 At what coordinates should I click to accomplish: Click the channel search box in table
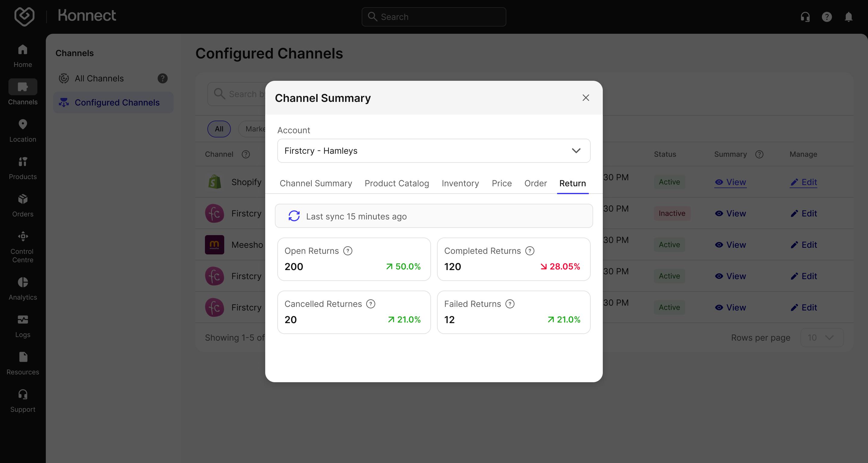point(237,94)
